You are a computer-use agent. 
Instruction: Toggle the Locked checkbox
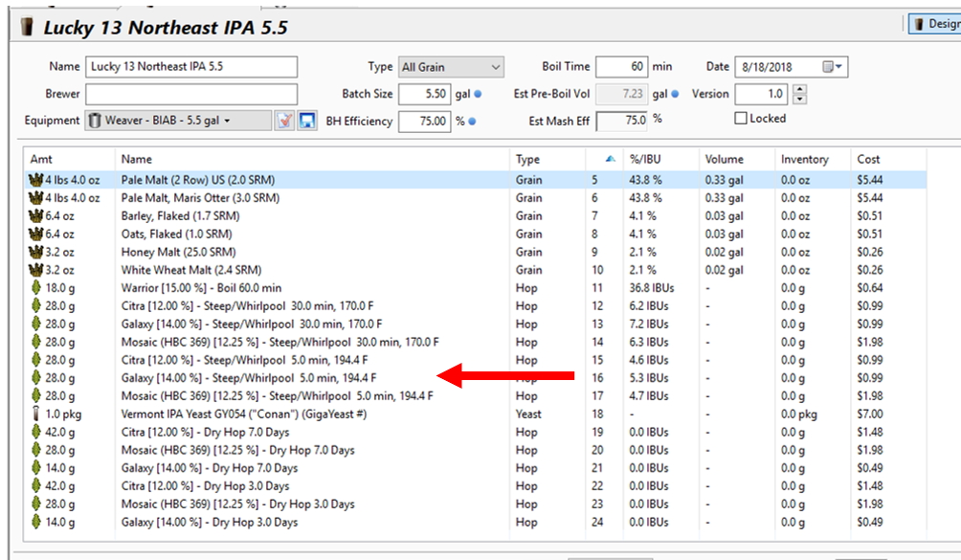(741, 119)
